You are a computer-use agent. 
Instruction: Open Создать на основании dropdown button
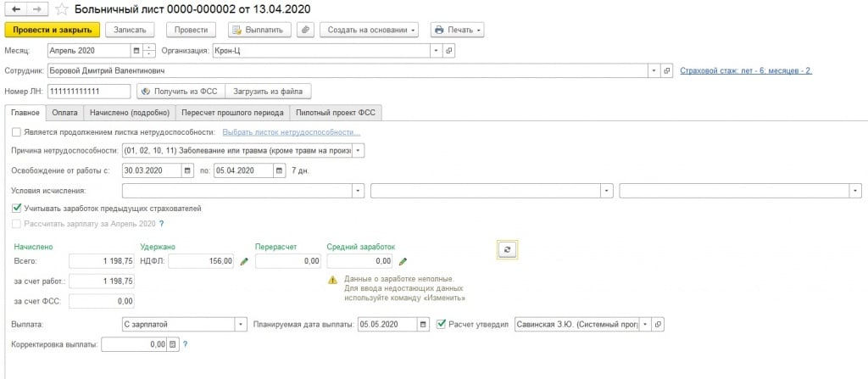tap(370, 30)
